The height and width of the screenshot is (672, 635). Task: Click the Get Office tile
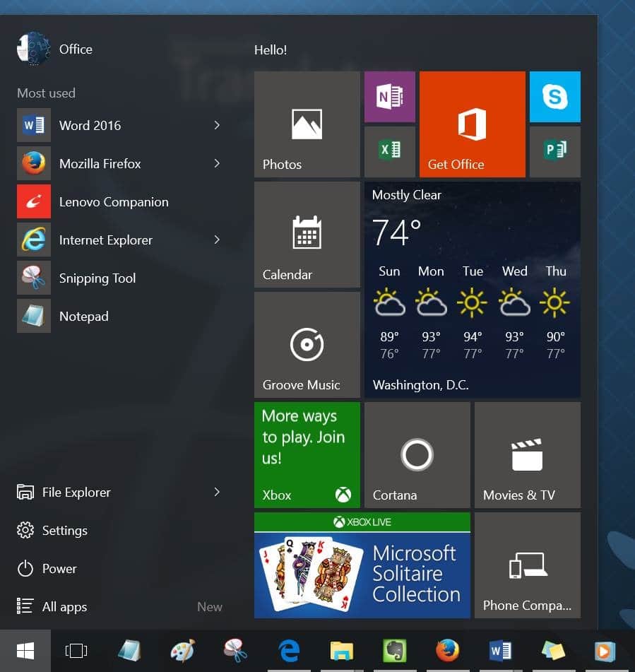(472, 124)
